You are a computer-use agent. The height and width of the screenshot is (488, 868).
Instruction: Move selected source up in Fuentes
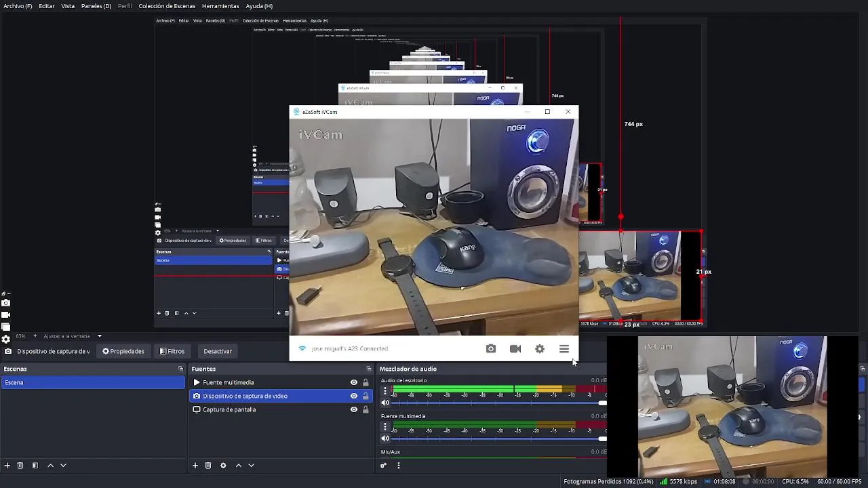pos(238,466)
